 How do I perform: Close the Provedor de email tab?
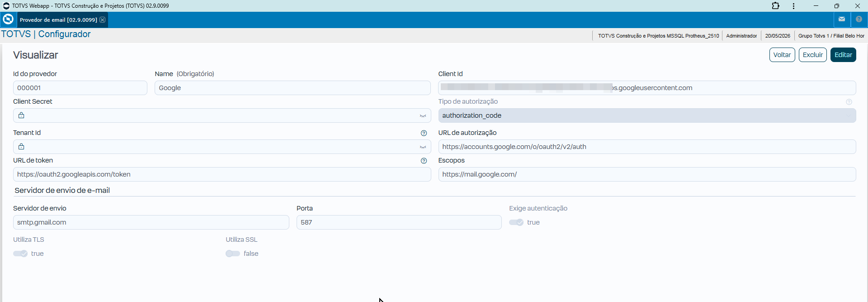tap(103, 20)
